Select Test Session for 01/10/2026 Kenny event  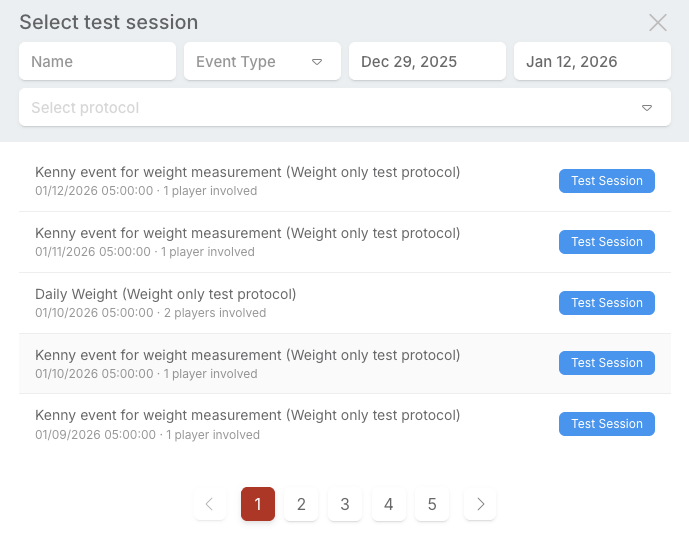606,363
